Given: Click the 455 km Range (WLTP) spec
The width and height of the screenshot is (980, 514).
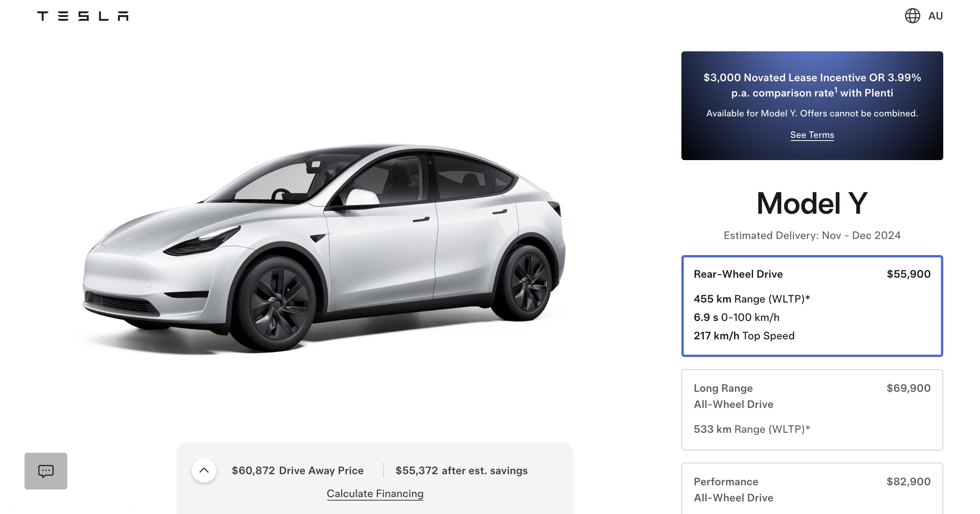Looking at the screenshot, I should 752,299.
